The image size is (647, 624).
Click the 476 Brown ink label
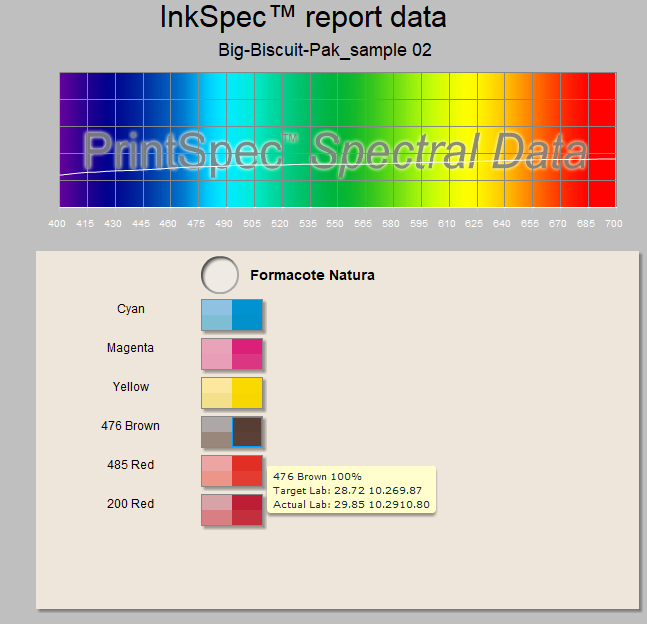[130, 425]
